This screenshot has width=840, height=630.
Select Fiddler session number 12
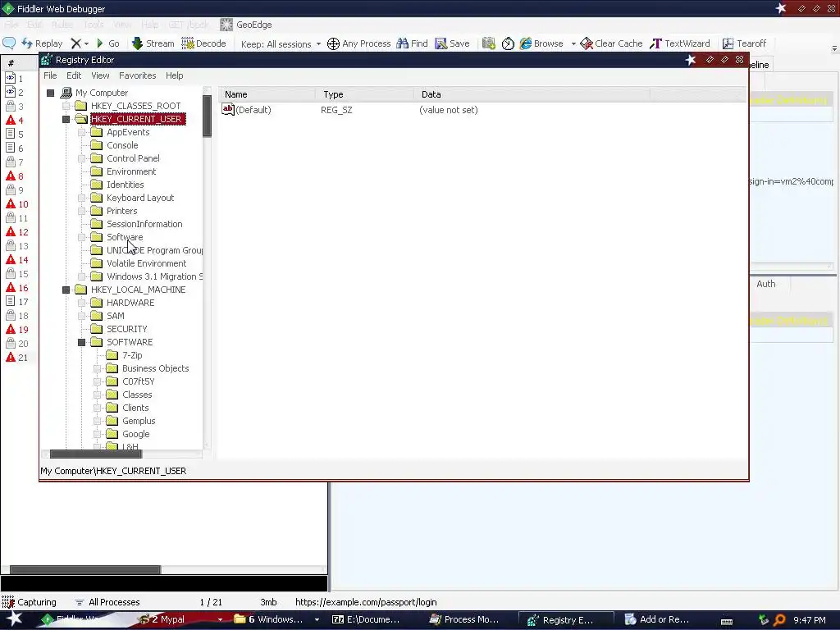pos(17,232)
